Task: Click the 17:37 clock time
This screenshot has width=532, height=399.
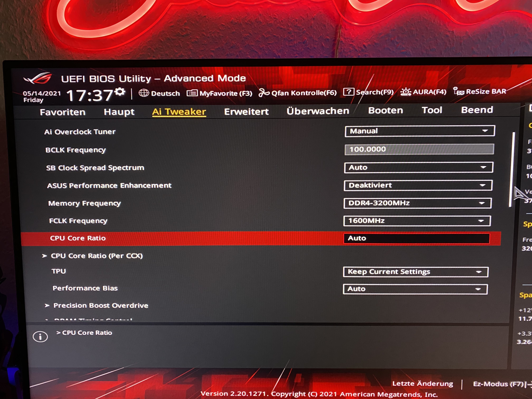Action: 89,95
